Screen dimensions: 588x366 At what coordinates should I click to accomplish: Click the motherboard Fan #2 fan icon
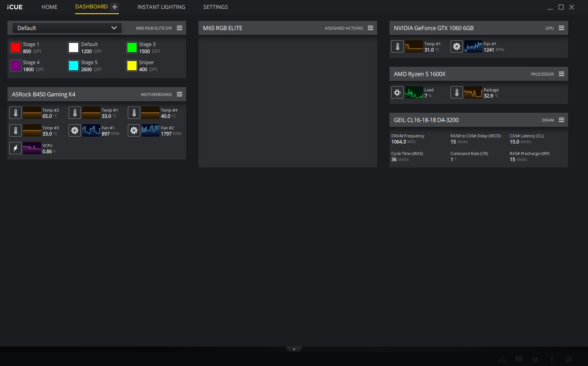tap(134, 130)
